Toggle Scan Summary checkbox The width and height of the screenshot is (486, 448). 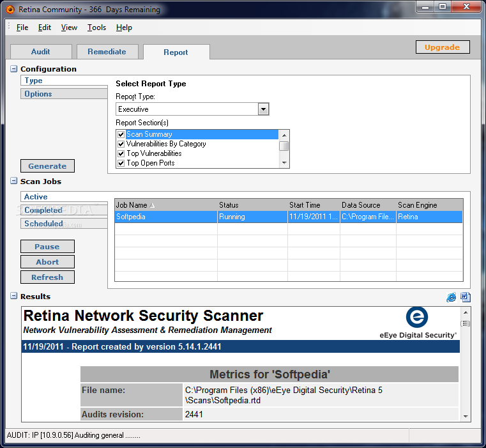pos(121,134)
